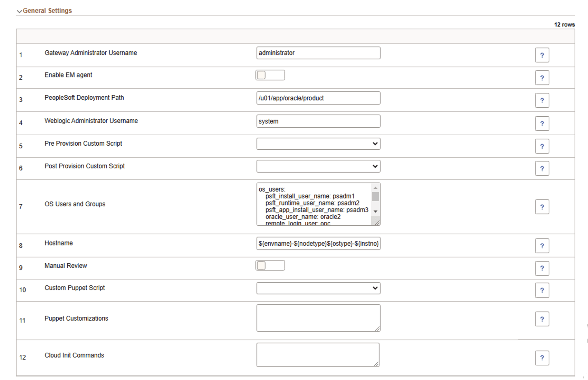
Task: Open help for Gateway Administrator Username
Action: (542, 55)
